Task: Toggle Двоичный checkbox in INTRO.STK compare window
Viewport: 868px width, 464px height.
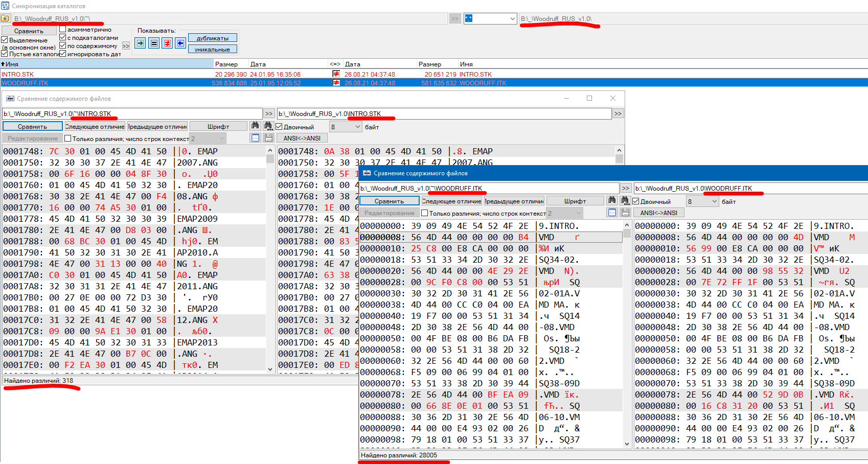Action: (279, 127)
